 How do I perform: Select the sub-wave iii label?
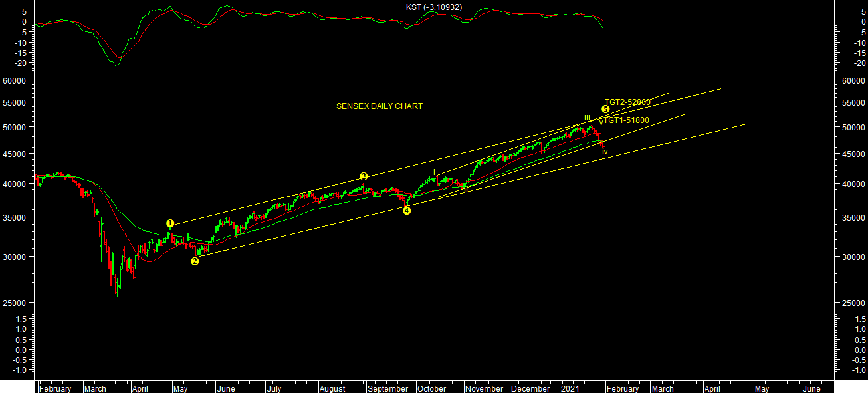click(x=587, y=117)
